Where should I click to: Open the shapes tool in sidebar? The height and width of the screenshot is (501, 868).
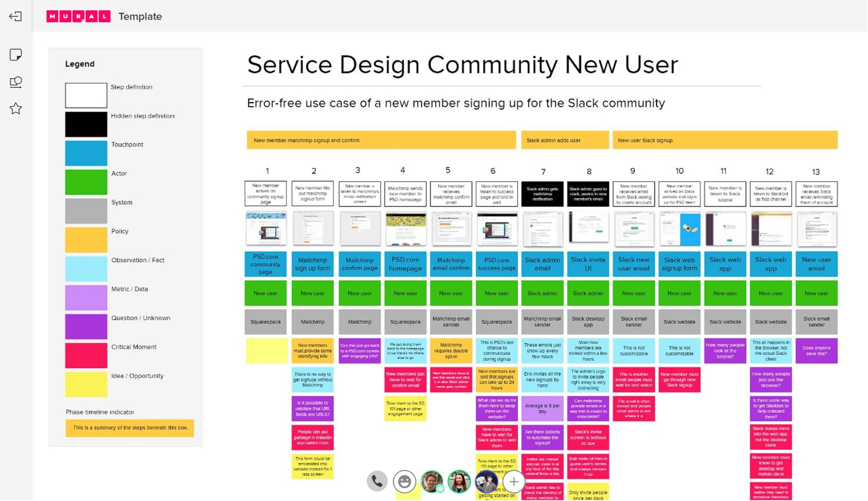15,82
